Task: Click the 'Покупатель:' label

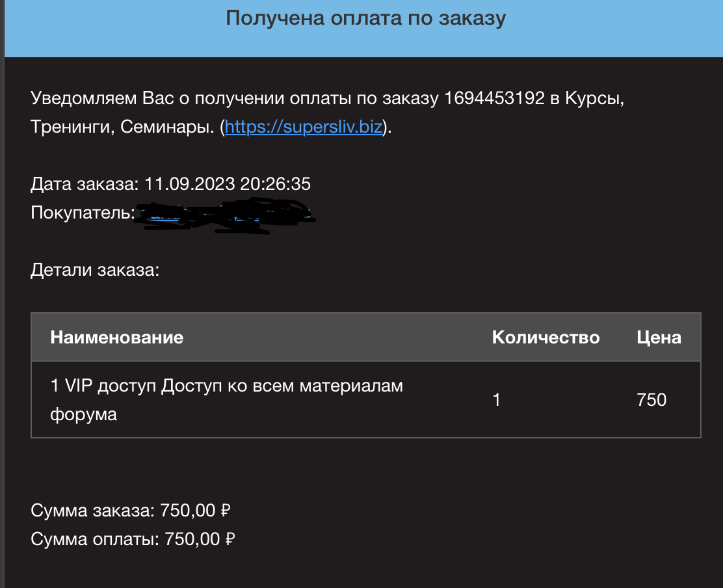Action: (83, 213)
